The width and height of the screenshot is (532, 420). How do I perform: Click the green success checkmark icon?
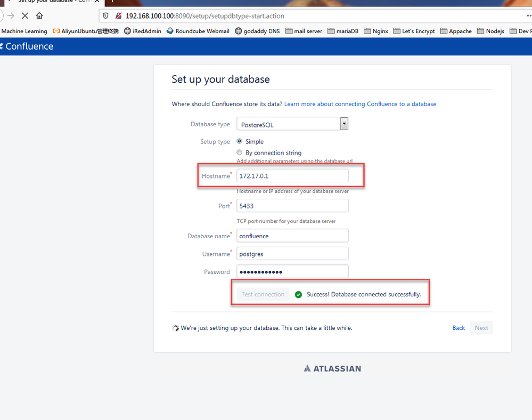tap(298, 294)
